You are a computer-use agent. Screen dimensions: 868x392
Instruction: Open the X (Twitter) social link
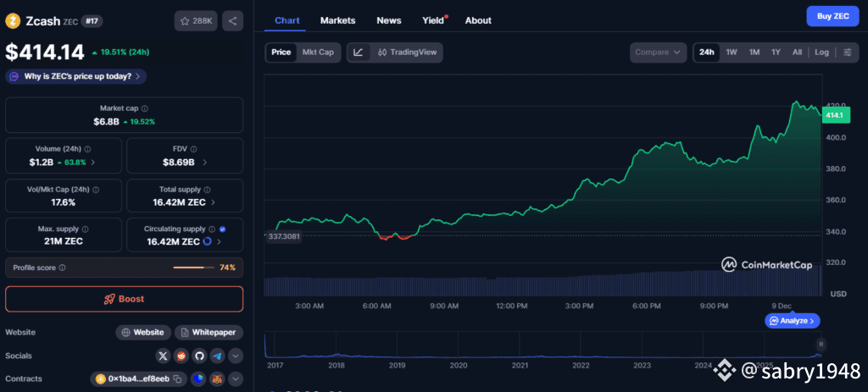coord(164,356)
